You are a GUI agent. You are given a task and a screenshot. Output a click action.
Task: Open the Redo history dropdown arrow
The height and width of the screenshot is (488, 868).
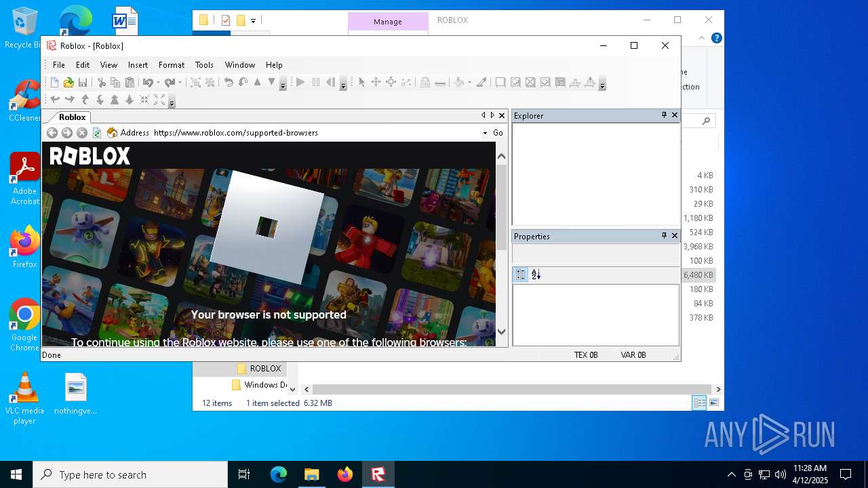coord(180,83)
